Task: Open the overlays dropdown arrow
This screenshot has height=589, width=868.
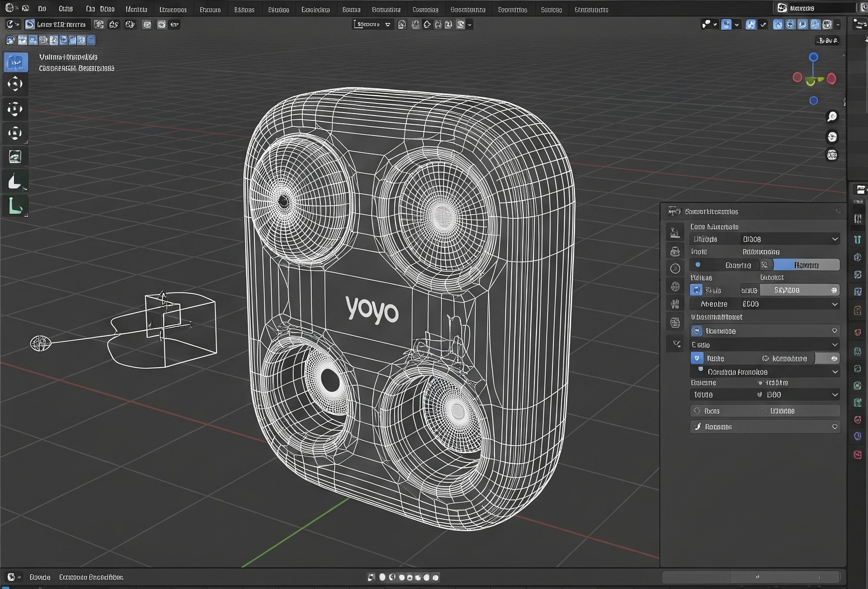Action: click(x=737, y=24)
